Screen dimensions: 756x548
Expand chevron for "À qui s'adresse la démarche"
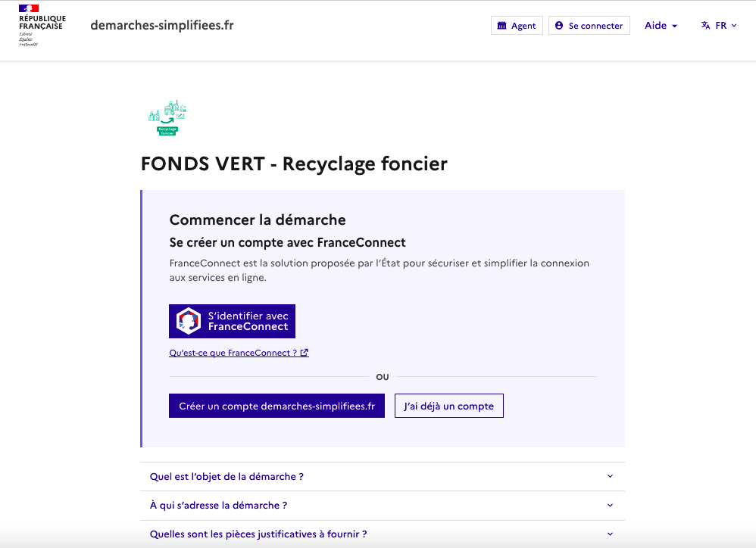tap(610, 506)
